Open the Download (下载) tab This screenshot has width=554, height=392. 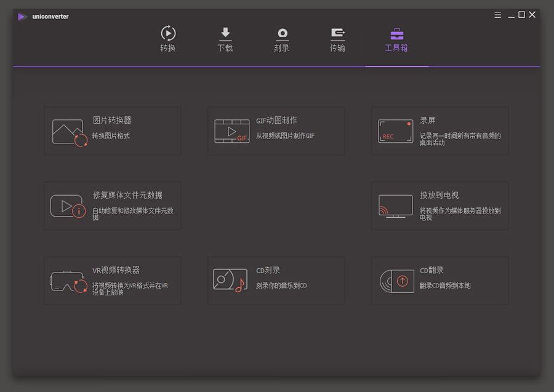225,39
